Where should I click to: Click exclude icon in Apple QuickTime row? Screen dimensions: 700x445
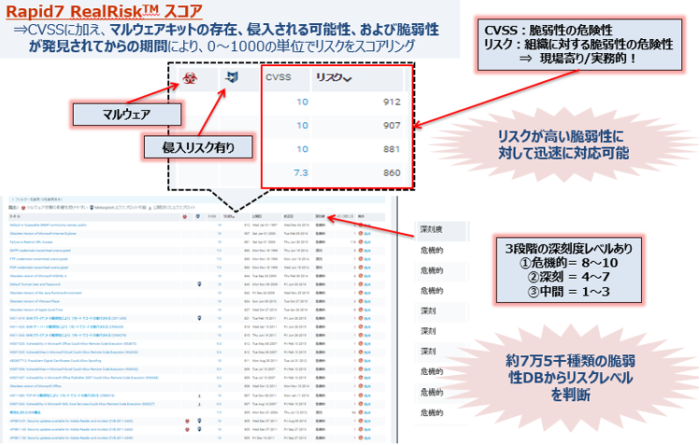(361, 310)
